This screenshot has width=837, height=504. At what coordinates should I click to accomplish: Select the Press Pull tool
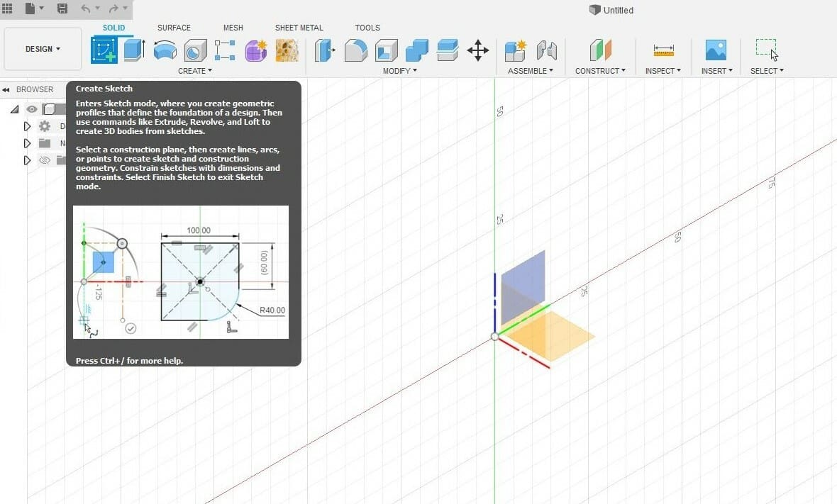pyautogui.click(x=325, y=50)
